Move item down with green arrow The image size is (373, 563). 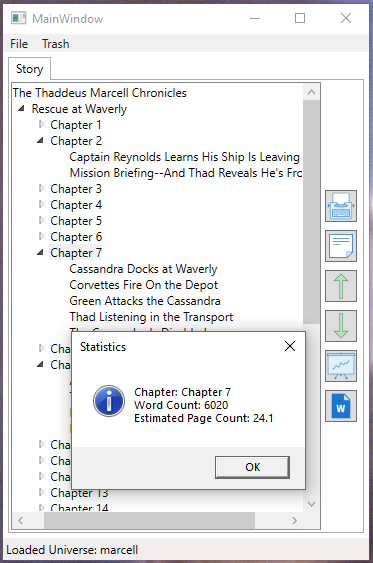[x=341, y=326]
